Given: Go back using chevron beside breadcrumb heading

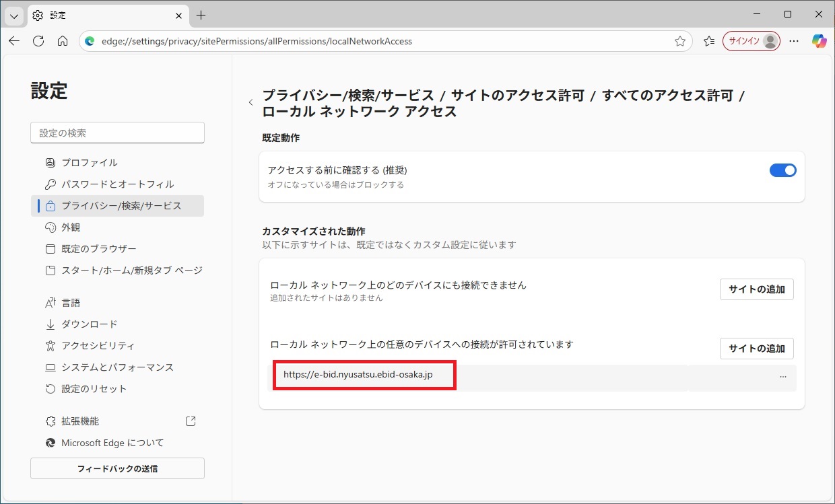Looking at the screenshot, I should (x=250, y=102).
